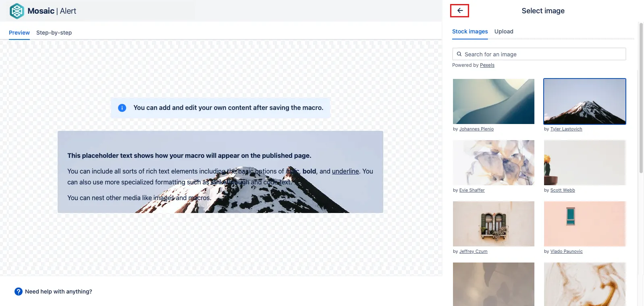The height and width of the screenshot is (306, 644).
Task: Open Evie Shaffer's author link
Action: (x=472, y=190)
